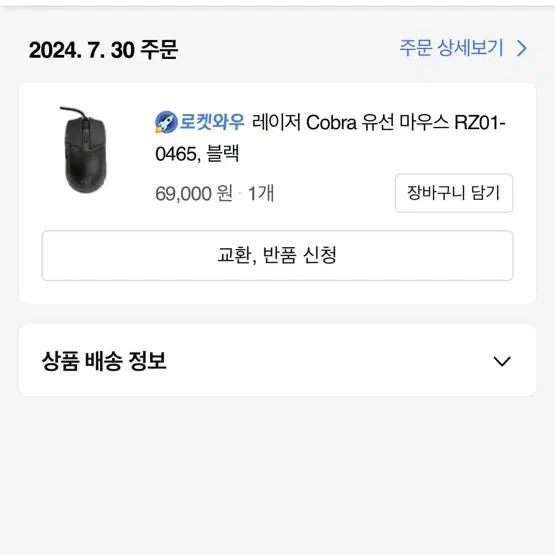Click the 69,000 원 price text

pos(194,194)
